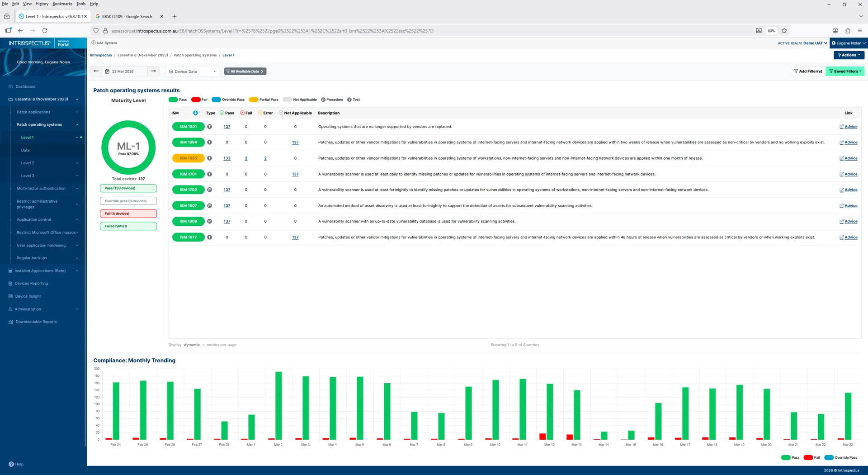The image size is (868, 475).
Task: Open the Bookmarks menu
Action: 62,4
